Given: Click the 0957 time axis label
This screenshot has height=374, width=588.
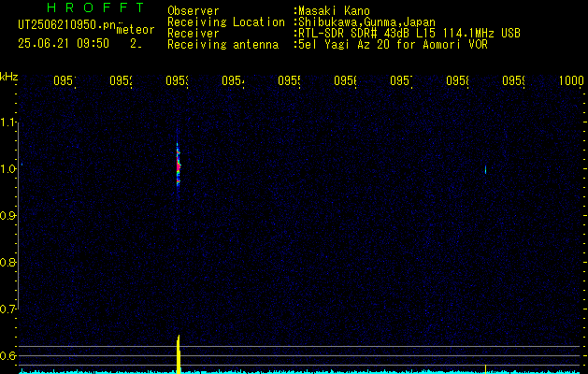Looking at the screenshot, I should click(401, 80).
